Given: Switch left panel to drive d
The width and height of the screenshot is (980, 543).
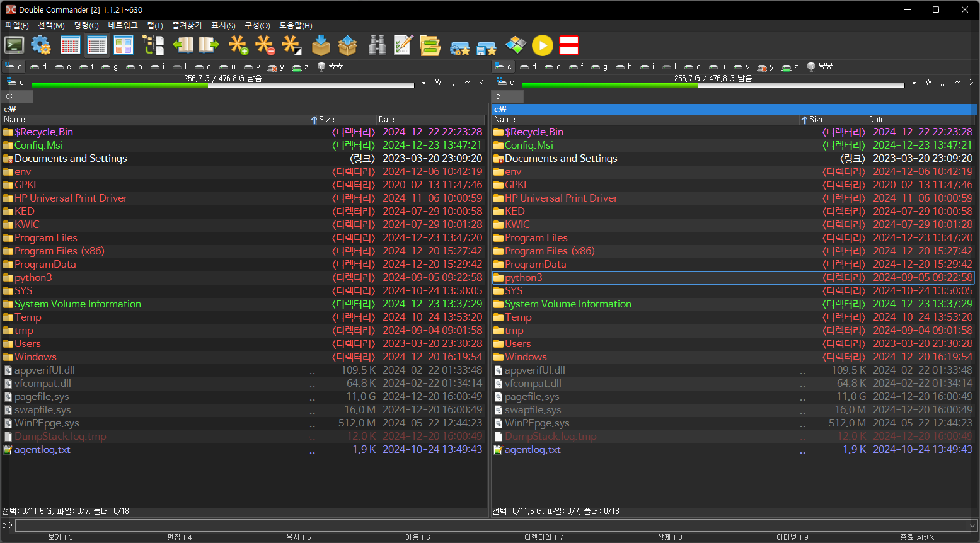Looking at the screenshot, I should click(x=38, y=66).
